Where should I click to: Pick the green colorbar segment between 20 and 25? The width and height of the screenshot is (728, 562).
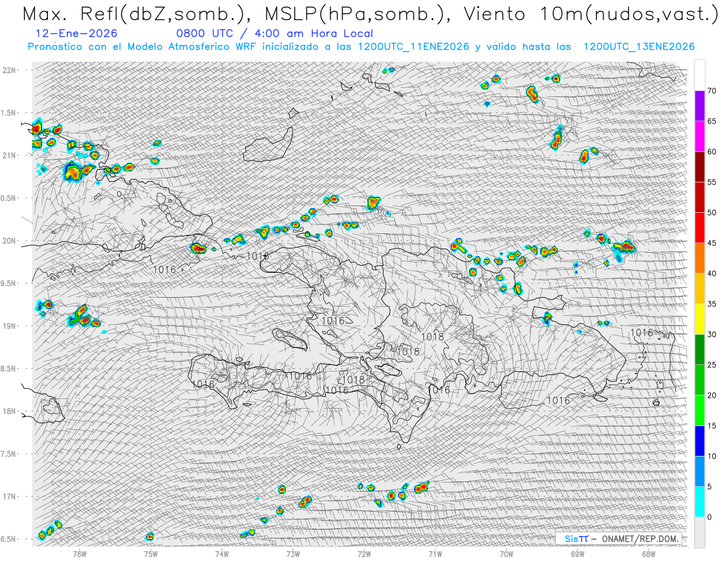tap(699, 380)
